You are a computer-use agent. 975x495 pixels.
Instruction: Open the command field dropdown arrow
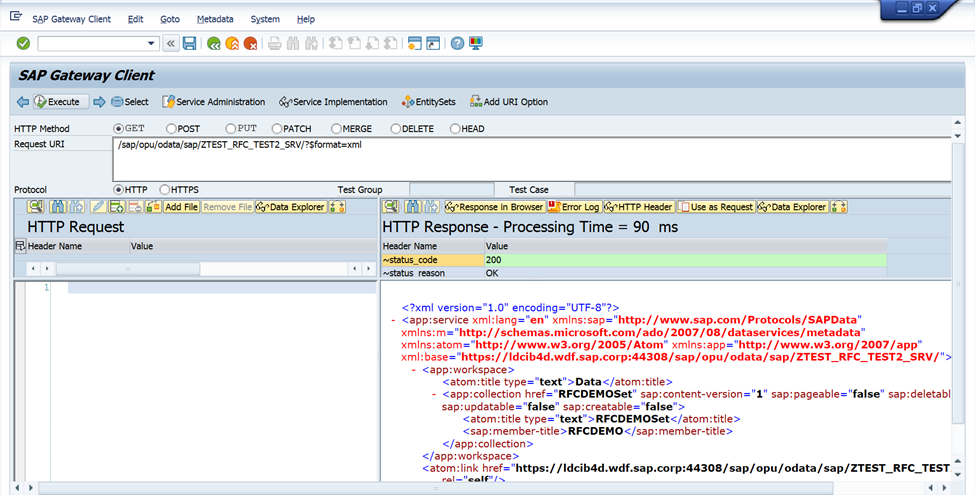pos(150,44)
